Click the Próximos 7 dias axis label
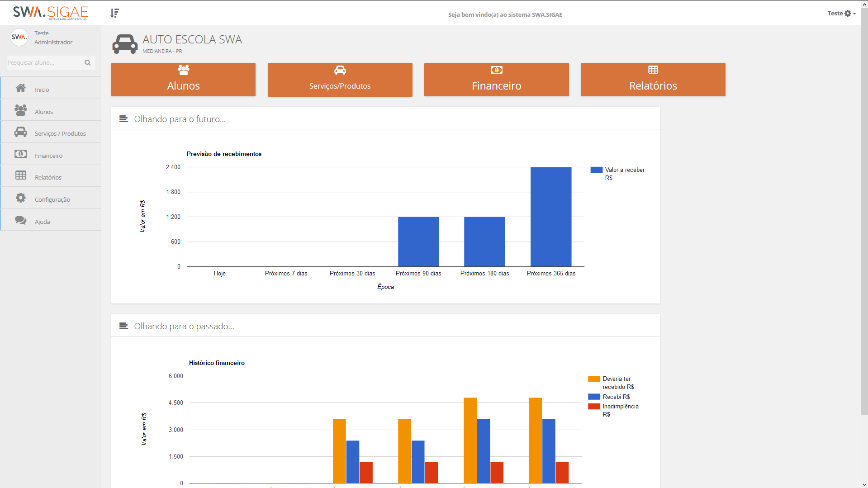The width and height of the screenshot is (868, 488). point(286,274)
